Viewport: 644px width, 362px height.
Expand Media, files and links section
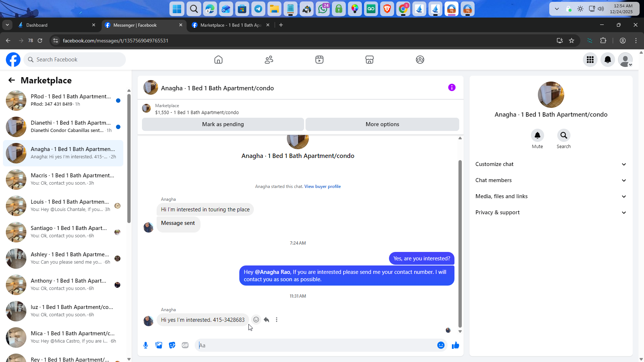551,196
